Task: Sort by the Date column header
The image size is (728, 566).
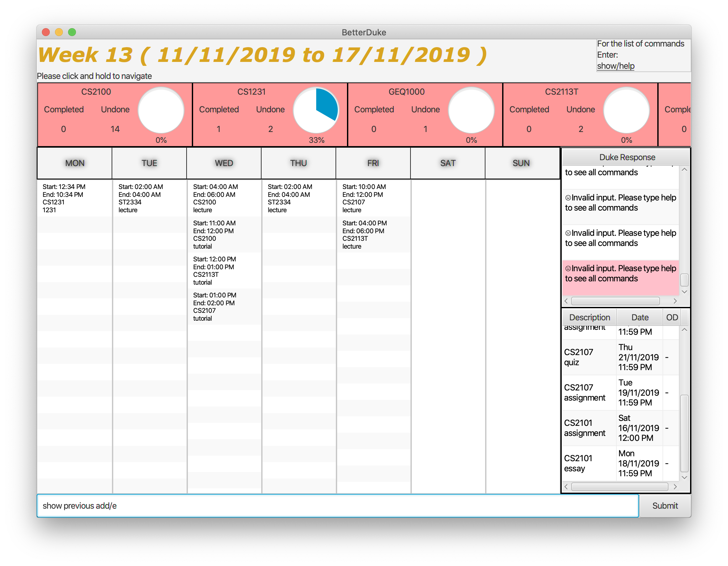Action: tap(639, 317)
